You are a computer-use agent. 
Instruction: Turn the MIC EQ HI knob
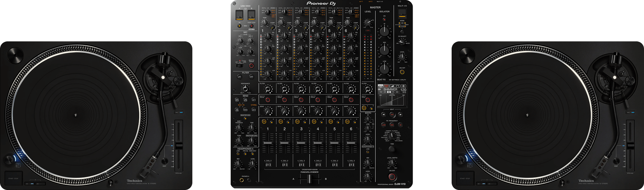pyautogui.click(x=250, y=53)
